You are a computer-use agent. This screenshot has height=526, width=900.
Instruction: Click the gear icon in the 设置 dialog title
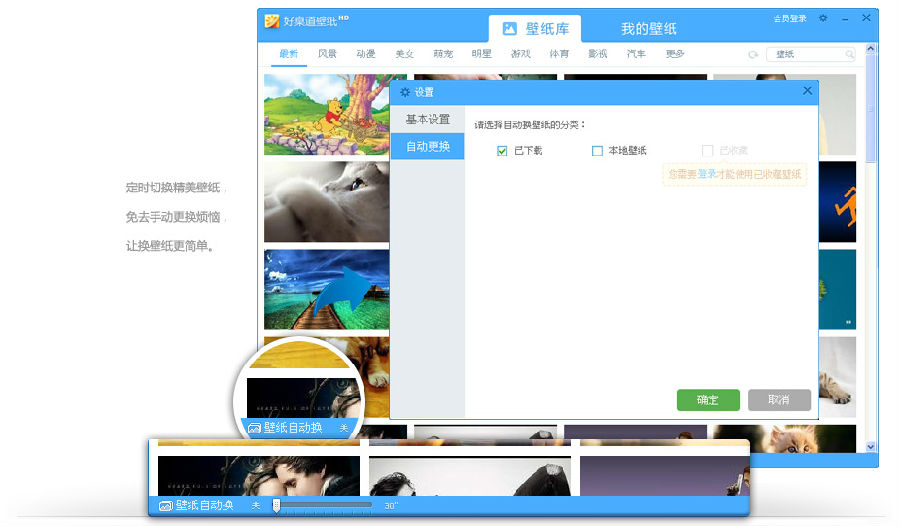[405, 92]
